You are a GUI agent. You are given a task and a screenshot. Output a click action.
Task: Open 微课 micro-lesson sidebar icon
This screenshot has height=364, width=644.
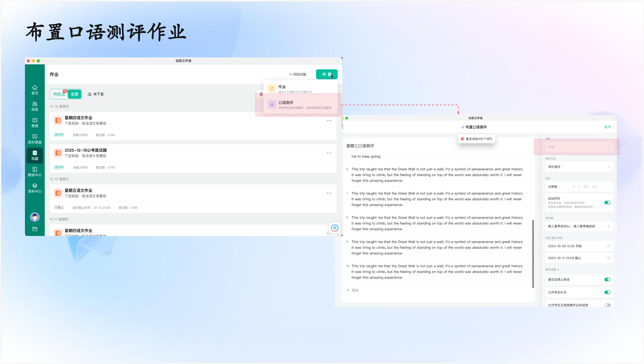coord(35,122)
